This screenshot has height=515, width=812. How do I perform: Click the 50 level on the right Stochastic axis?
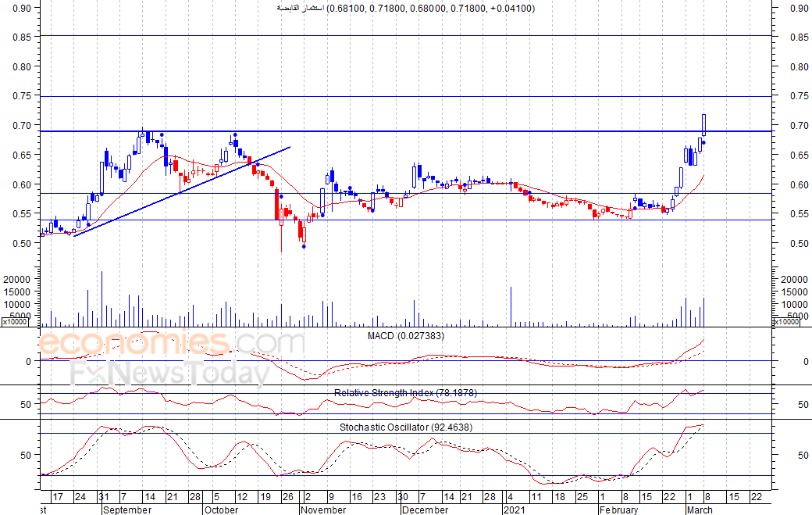pyautogui.click(x=803, y=455)
